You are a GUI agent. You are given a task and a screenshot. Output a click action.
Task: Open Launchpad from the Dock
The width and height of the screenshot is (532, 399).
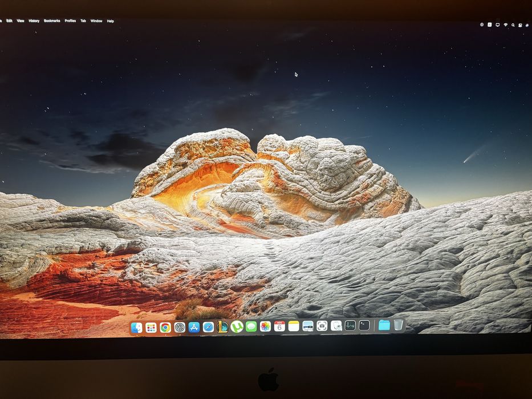[151, 327]
